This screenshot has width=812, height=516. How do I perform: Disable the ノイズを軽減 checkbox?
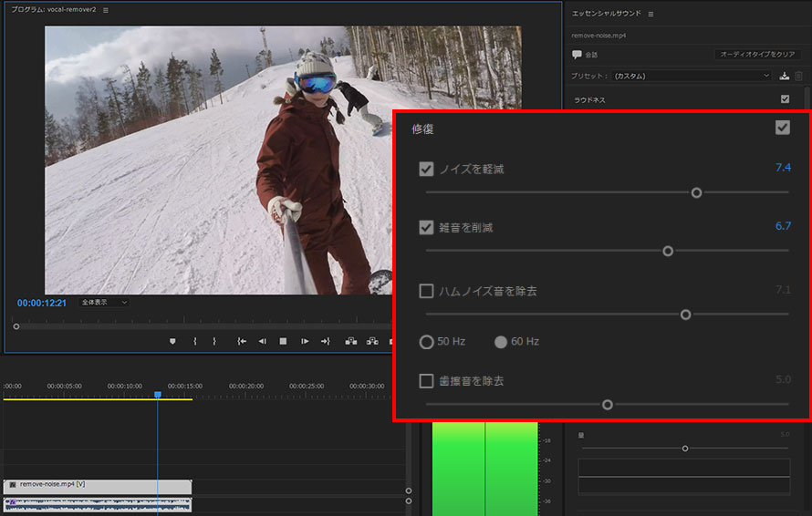tap(426, 169)
